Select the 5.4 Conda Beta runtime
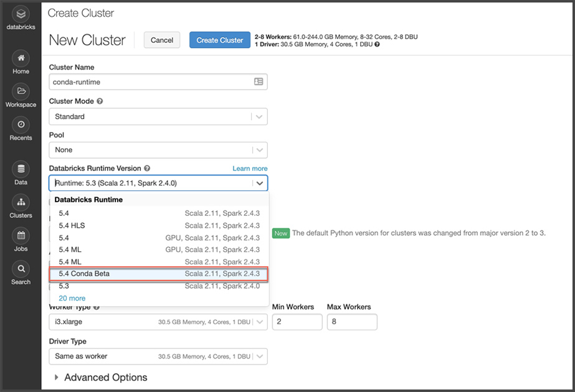This screenshot has height=392, width=575. coord(159,274)
